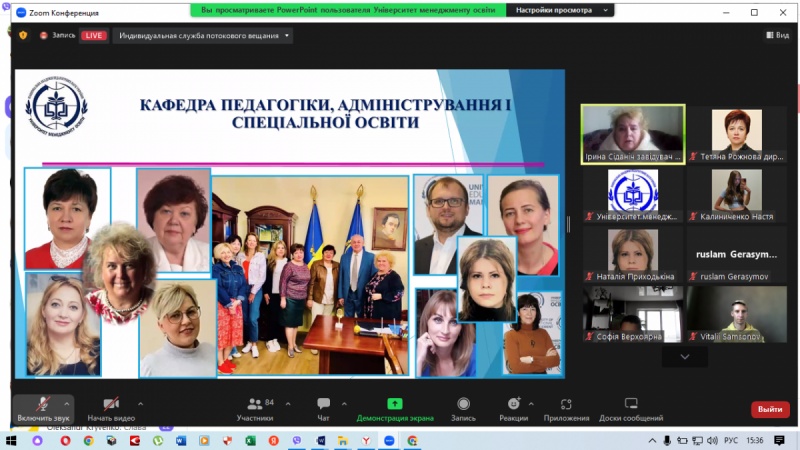This screenshot has width=800, height=450.
Task: Start camera with 'Начать видео' icon
Action: (x=111, y=404)
